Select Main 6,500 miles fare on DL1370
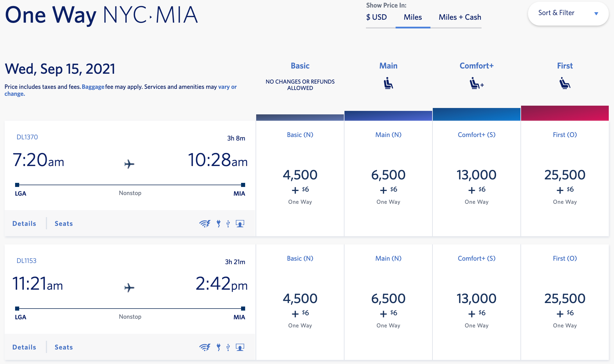 tap(388, 179)
